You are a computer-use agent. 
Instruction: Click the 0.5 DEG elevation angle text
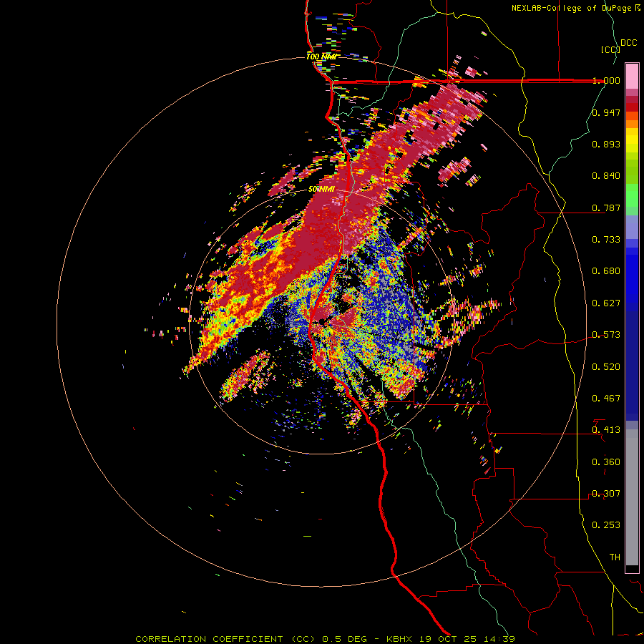(345, 639)
